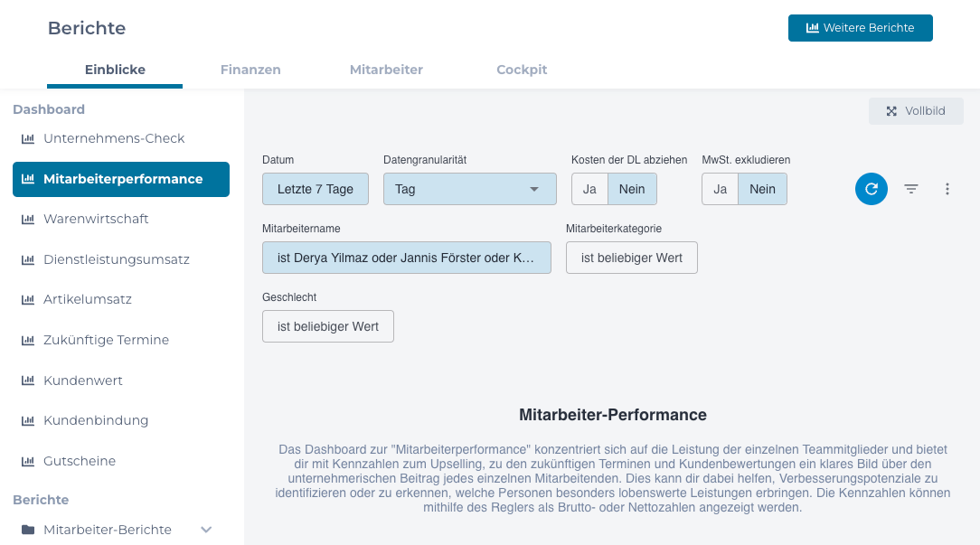The height and width of the screenshot is (545, 980).
Task: Open the Cockpit tab
Action: pyautogui.click(x=522, y=70)
